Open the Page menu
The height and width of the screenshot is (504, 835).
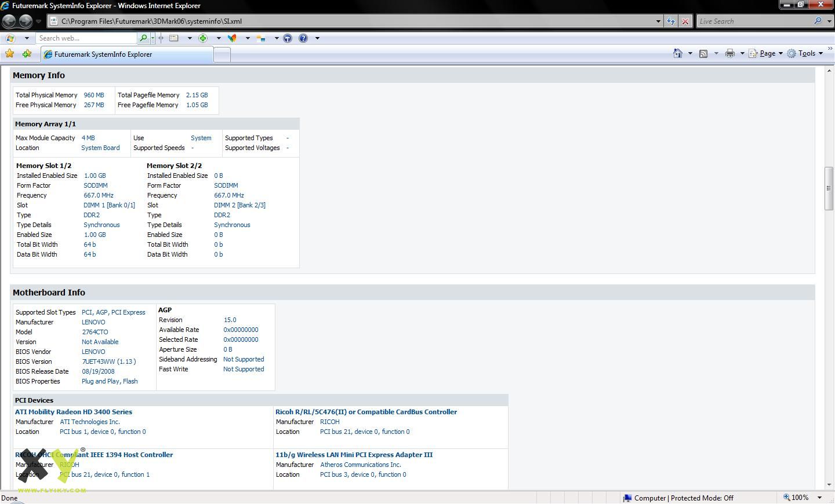[765, 53]
